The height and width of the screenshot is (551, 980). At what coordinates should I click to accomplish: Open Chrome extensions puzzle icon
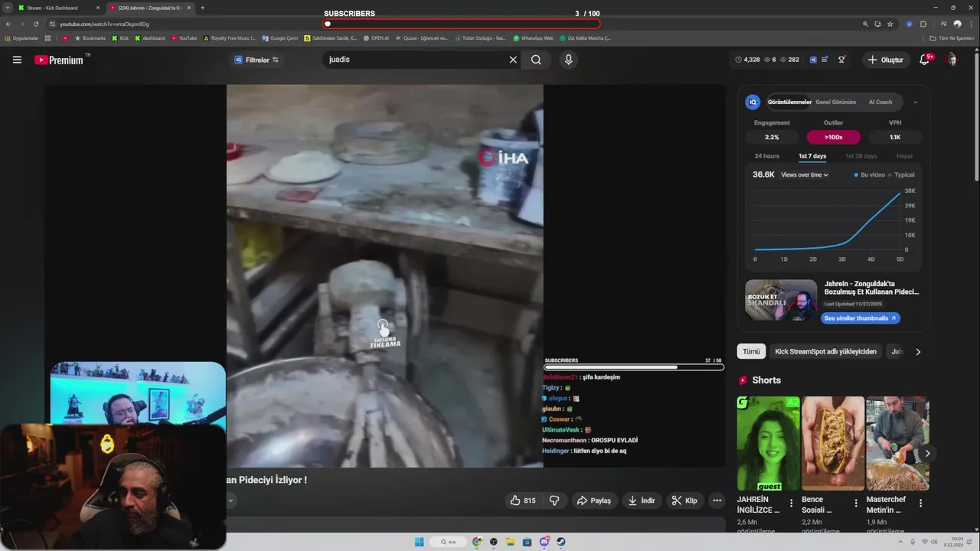(923, 24)
